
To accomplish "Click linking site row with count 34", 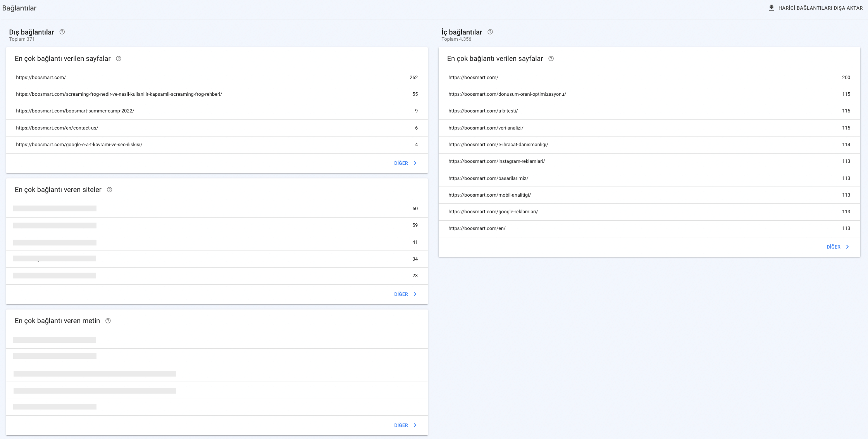I will pos(217,259).
